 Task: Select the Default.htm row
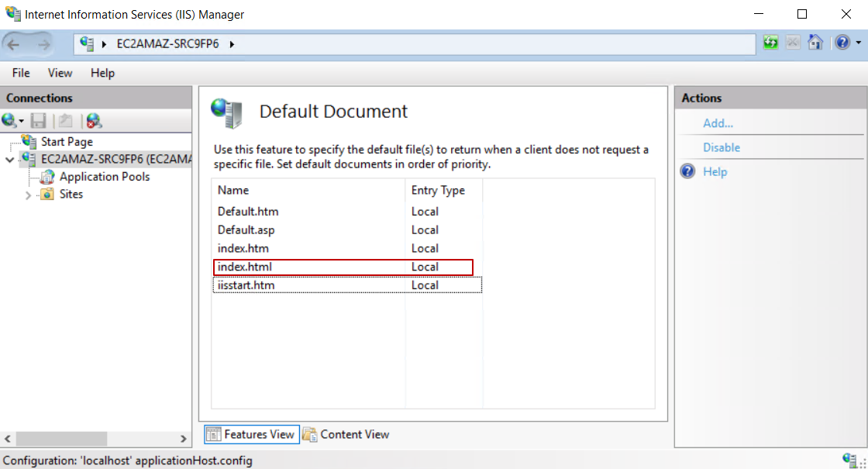[347, 212]
